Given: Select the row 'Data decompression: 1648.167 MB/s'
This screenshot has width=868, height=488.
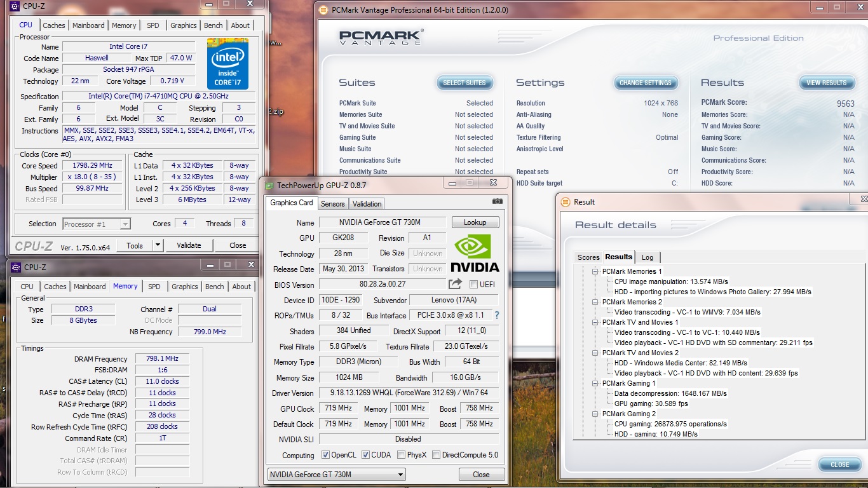Looking at the screenshot, I should pyautogui.click(x=670, y=393).
